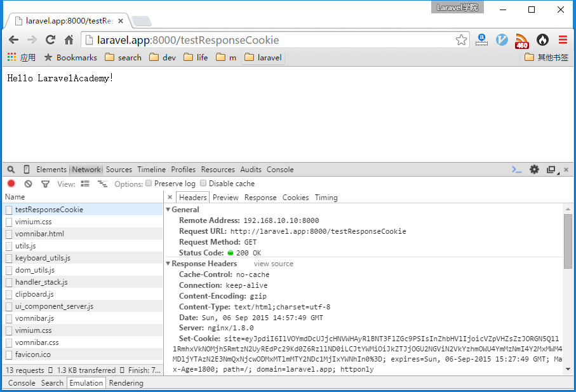Switch to the Sources panel tab
The width and height of the screenshot is (576, 392).
pos(119,170)
